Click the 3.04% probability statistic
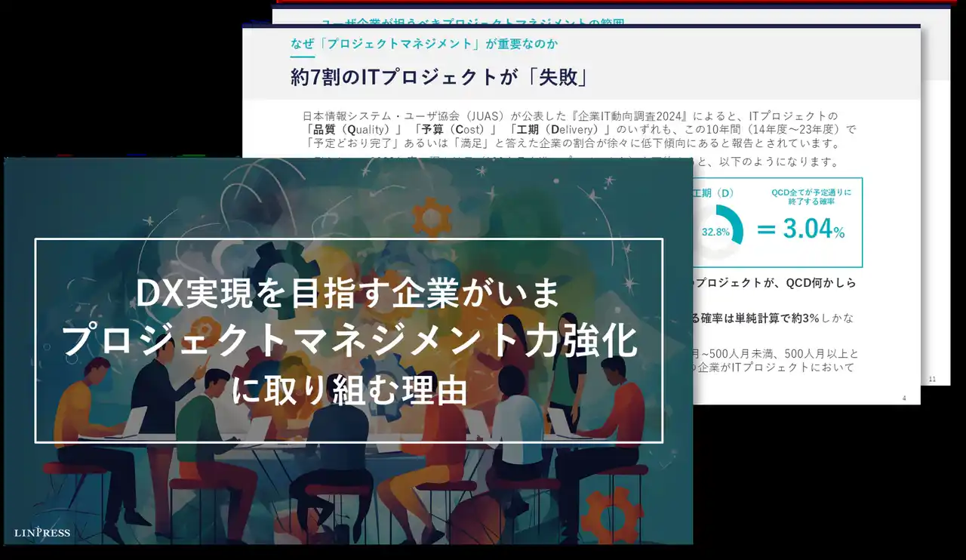 pyautogui.click(x=808, y=229)
